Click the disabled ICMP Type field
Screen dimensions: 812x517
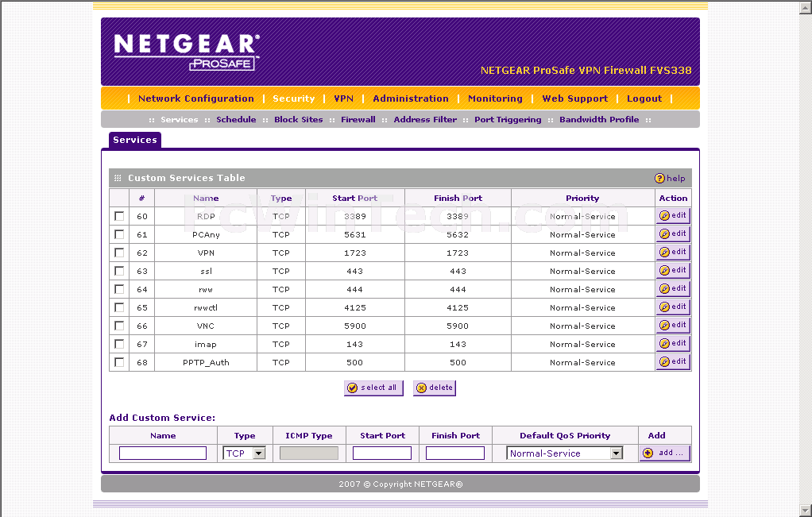(x=308, y=453)
